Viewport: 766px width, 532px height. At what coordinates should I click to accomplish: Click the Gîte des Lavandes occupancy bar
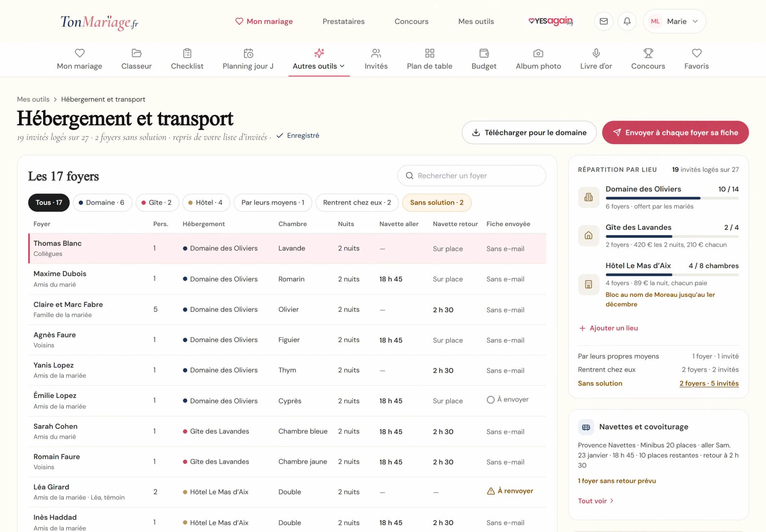[x=672, y=236]
